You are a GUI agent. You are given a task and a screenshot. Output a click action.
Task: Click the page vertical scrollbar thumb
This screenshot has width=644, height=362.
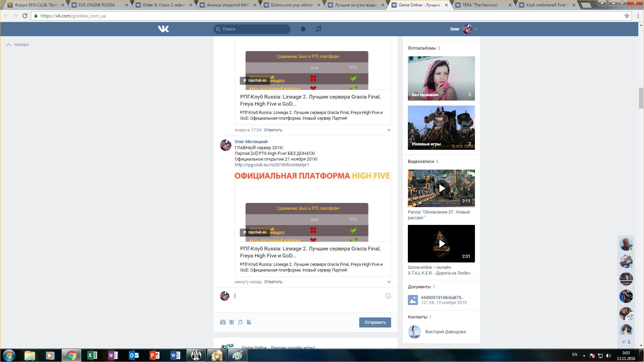click(x=641, y=98)
